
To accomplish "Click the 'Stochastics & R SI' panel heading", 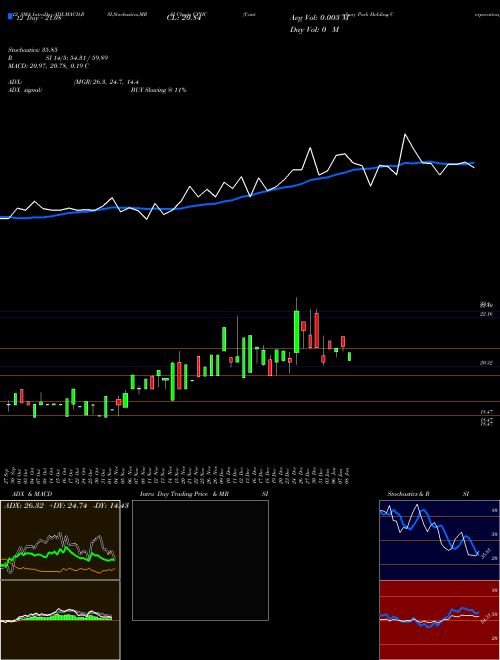I will point(428,494).
